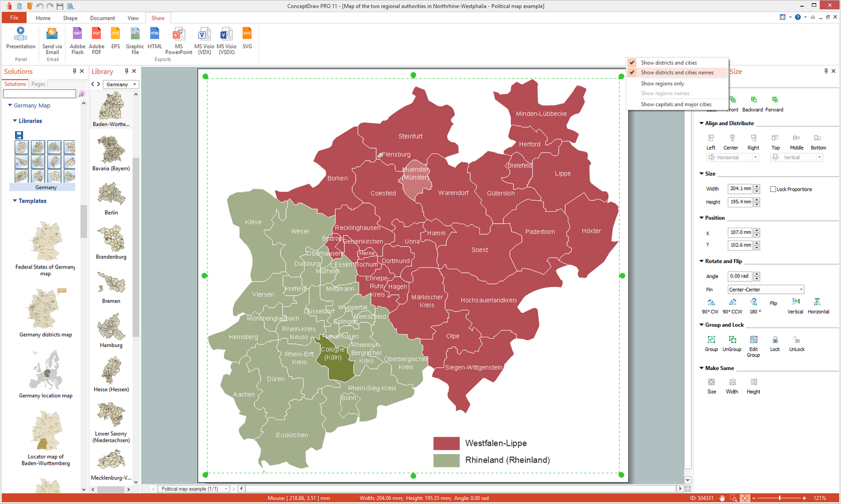The image size is (841, 504).
Task: Align selection Right
Action: (x=754, y=142)
